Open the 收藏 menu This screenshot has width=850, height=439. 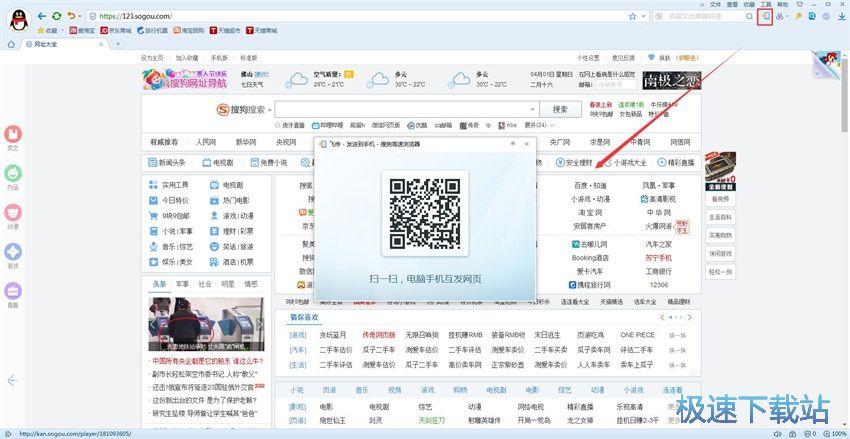(x=749, y=4)
